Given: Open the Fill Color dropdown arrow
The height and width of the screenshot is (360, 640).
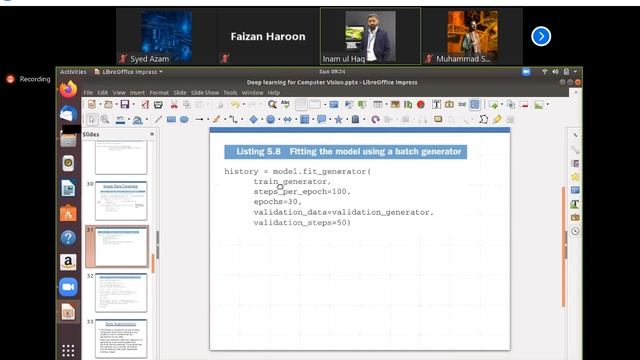Looking at the screenshot, I should pos(147,120).
